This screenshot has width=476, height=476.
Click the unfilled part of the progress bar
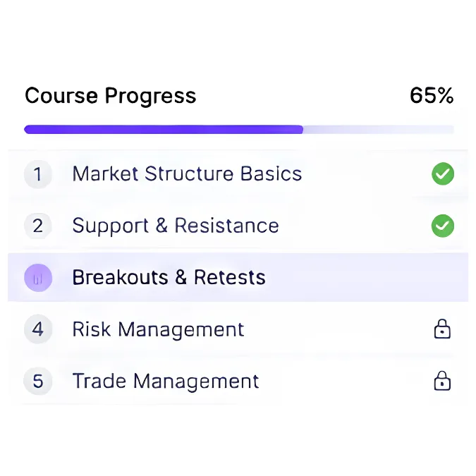point(379,129)
